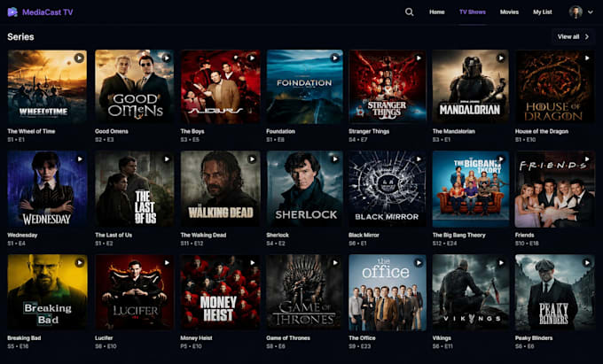The width and height of the screenshot is (603, 364).
Task: Play Stranger Things via its play icon
Action: 419,58
